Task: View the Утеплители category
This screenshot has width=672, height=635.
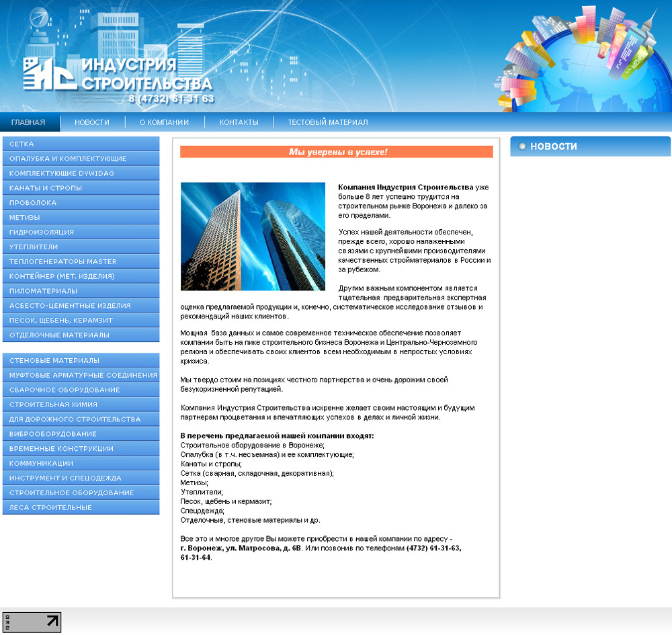Action: coord(81,247)
